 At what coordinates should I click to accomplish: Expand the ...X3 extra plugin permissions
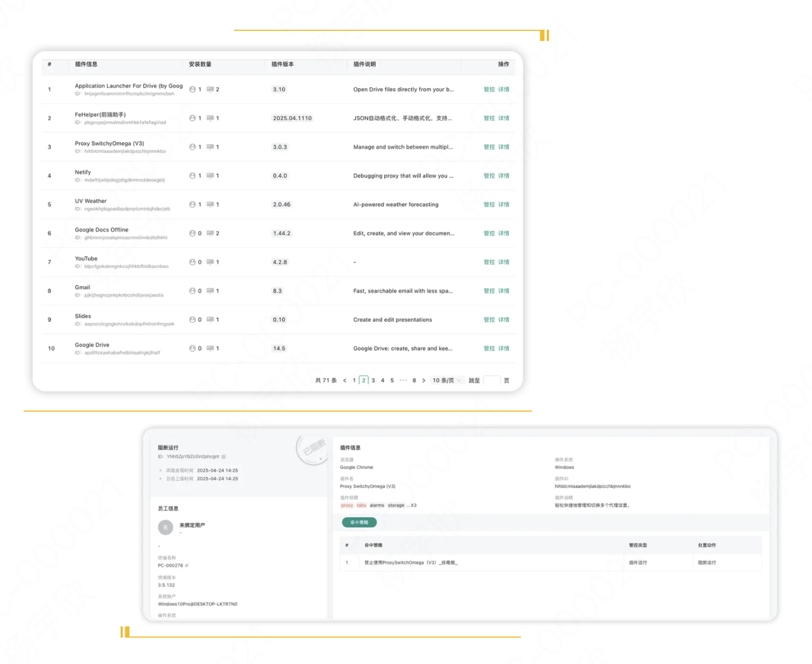click(x=412, y=505)
